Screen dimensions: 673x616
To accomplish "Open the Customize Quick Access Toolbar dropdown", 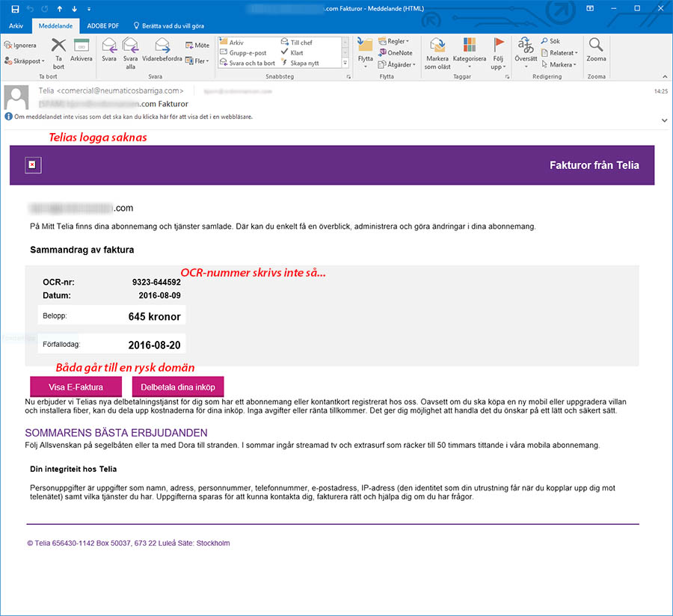I will pyautogui.click(x=89, y=8).
